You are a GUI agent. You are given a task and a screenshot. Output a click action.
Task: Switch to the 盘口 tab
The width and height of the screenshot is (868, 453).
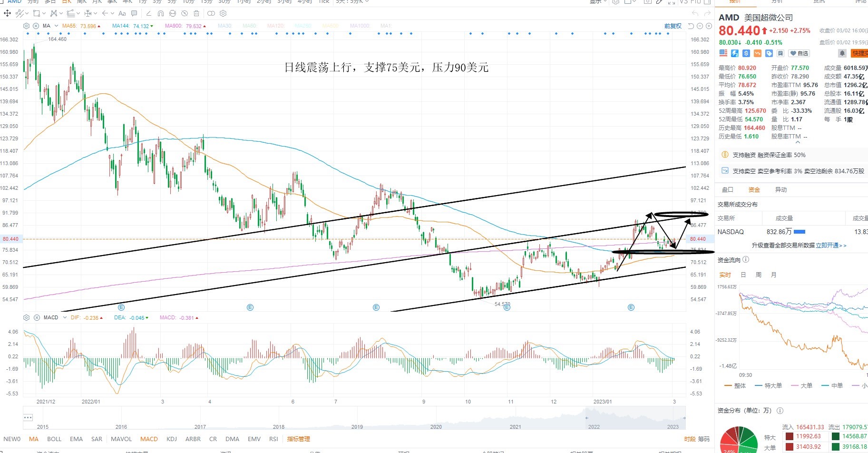point(728,189)
